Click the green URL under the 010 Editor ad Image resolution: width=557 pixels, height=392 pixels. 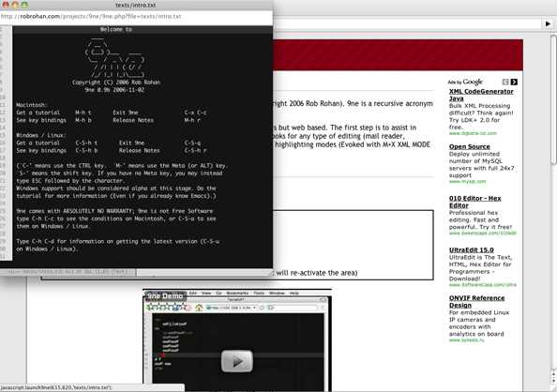(482, 234)
